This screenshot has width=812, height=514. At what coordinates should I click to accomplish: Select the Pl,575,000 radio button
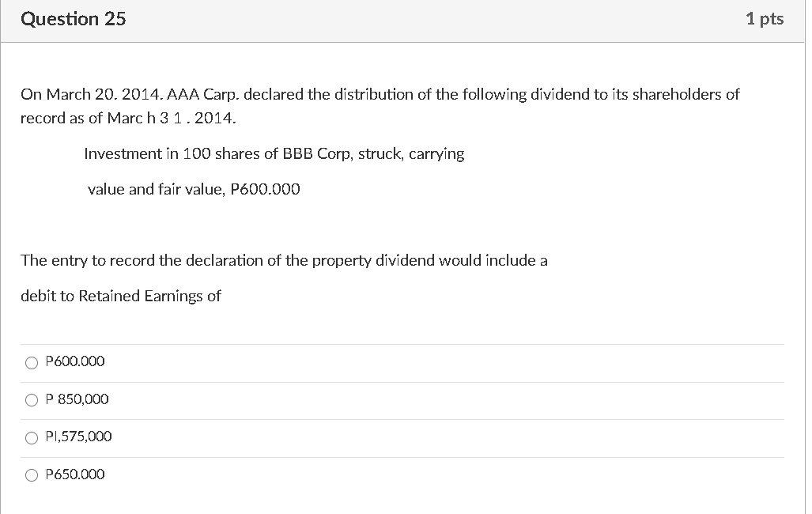[x=32, y=437]
